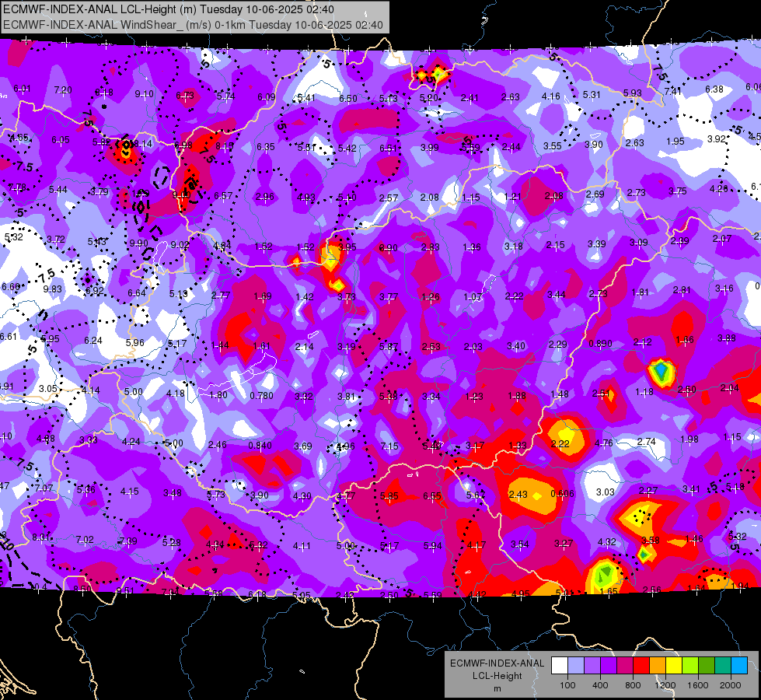The height and width of the screenshot is (700, 761).
Task: Click the teal legend swatch
Action: click(723, 666)
